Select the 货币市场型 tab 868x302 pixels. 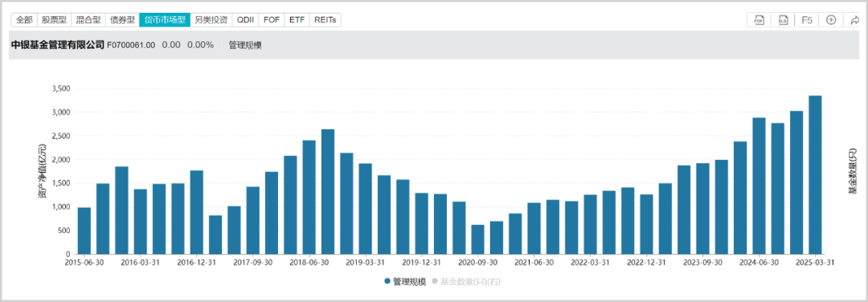tap(165, 20)
